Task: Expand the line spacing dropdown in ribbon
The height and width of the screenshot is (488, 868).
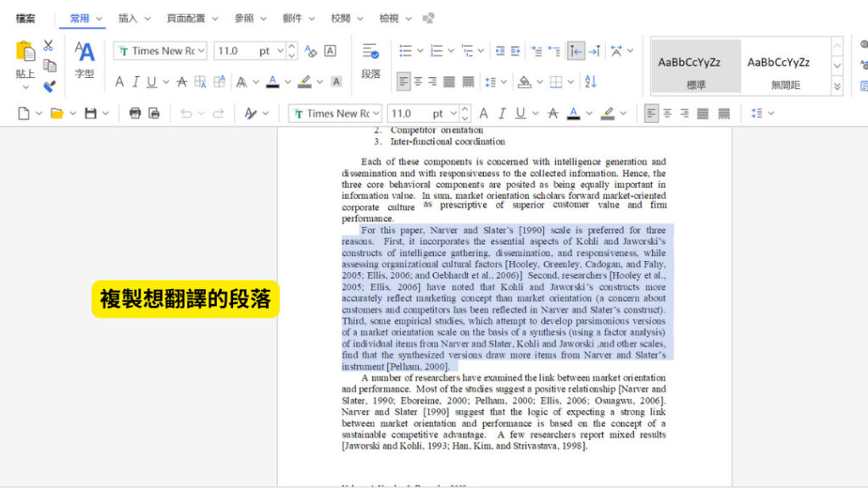Action: tap(504, 82)
